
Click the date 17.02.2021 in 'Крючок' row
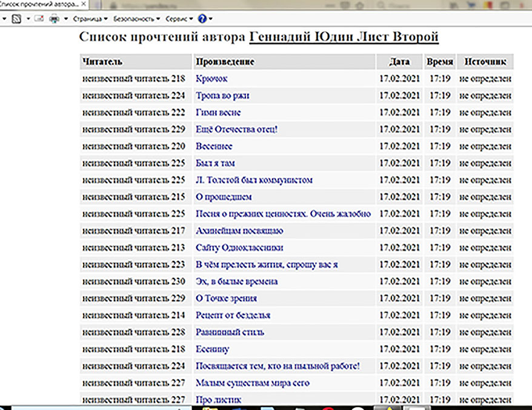point(399,79)
